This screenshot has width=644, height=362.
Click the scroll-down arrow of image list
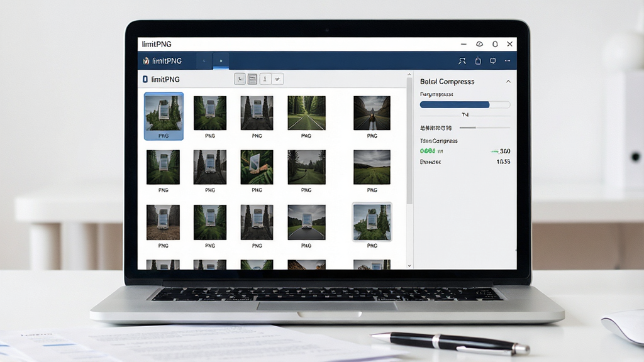coord(409,266)
